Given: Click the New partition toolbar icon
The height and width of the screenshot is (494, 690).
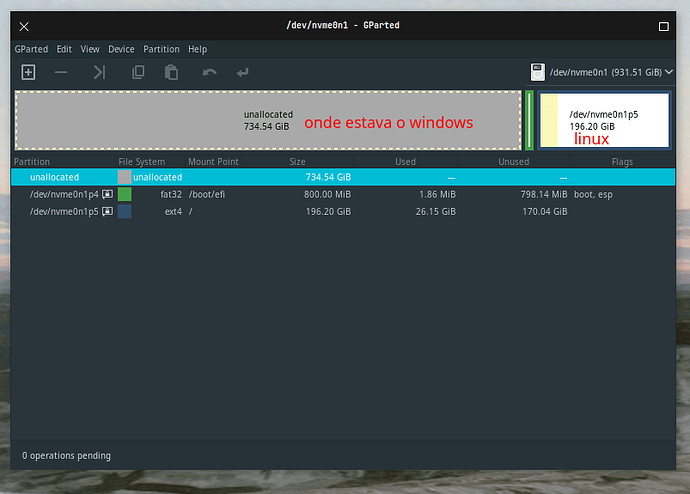Looking at the screenshot, I should coord(28,72).
